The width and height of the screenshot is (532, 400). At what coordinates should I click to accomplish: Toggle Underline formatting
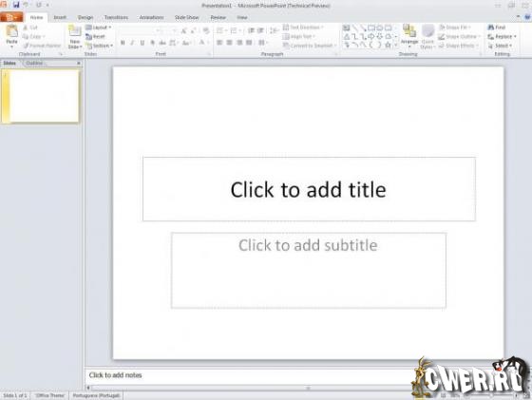pos(142,43)
